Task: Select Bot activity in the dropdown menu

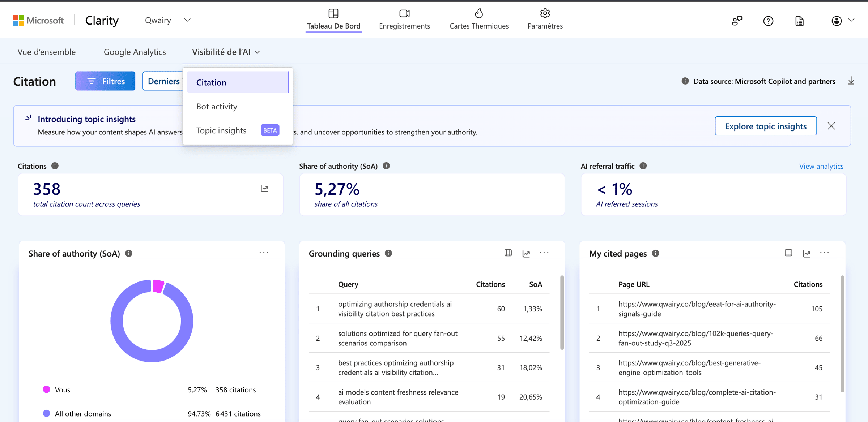Action: (x=238, y=107)
